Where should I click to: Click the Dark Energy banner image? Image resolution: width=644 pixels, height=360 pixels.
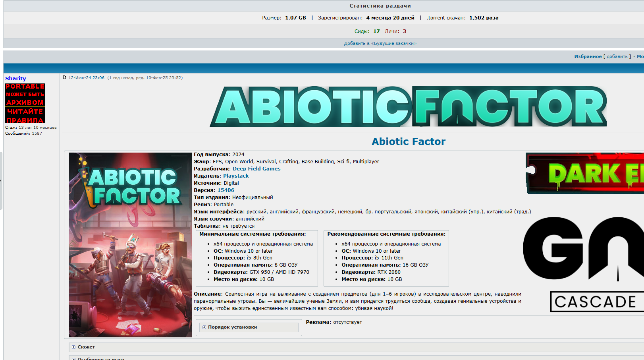point(584,173)
